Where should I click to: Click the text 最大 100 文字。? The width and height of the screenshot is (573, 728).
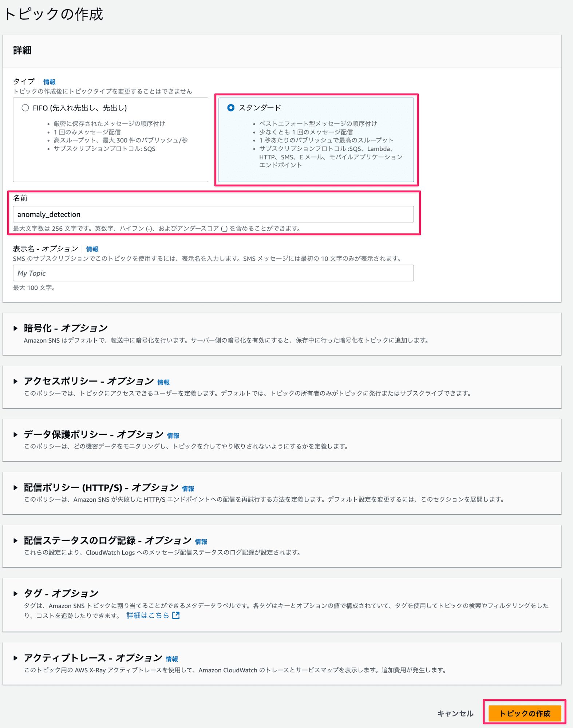click(34, 288)
